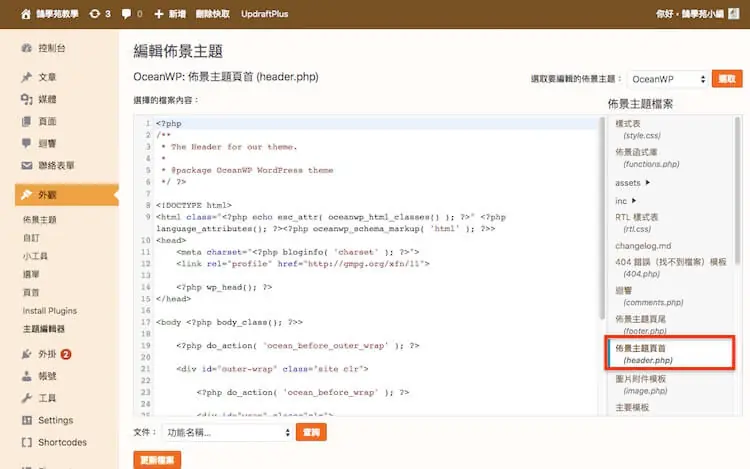Viewport: 750px width, 469px height.
Task: Open the rtl.css file link
Action: click(637, 229)
